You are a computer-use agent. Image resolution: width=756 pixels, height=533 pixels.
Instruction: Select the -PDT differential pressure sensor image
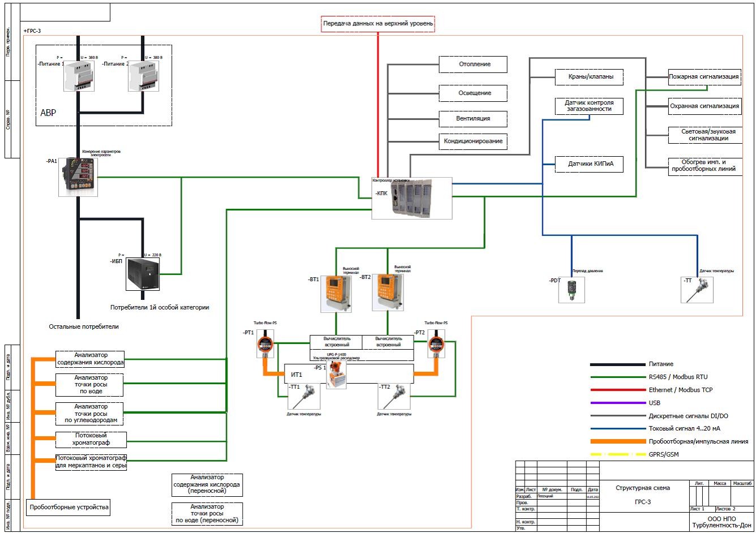[x=572, y=290]
